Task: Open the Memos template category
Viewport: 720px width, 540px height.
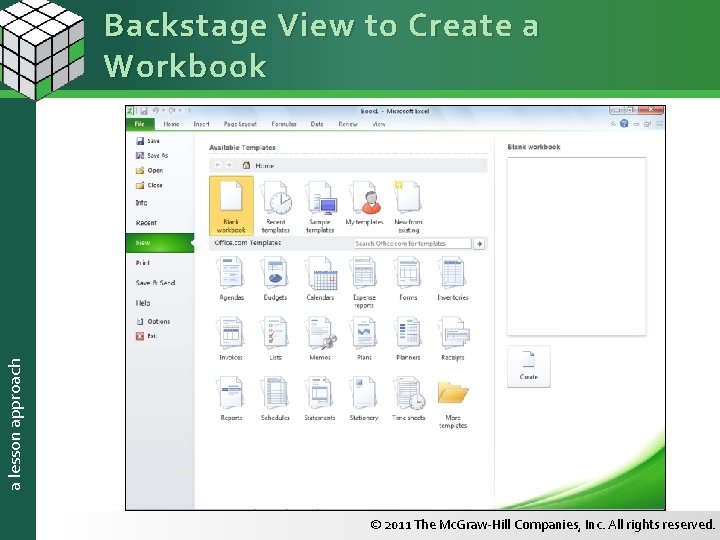Action: [320, 338]
